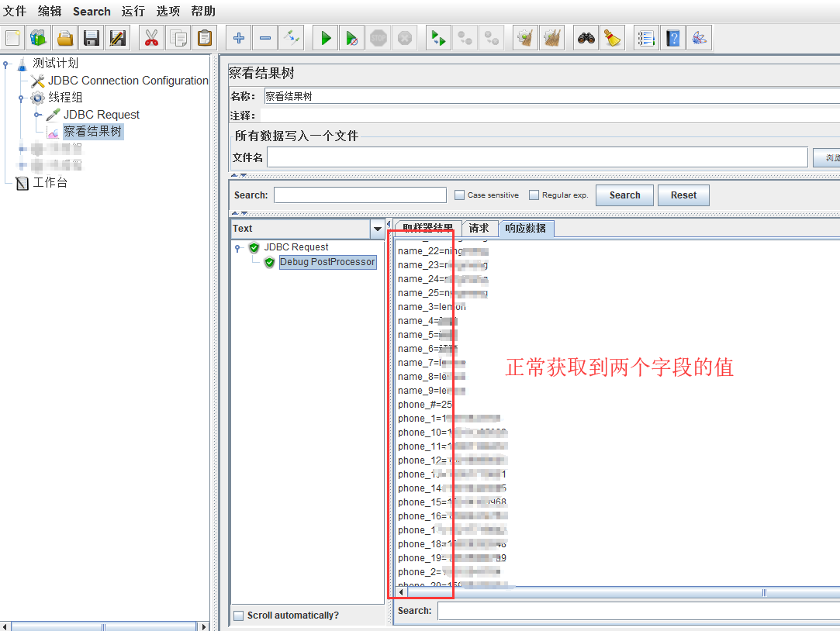
Task: Collapse the 线程组 tree node
Action: (x=22, y=98)
